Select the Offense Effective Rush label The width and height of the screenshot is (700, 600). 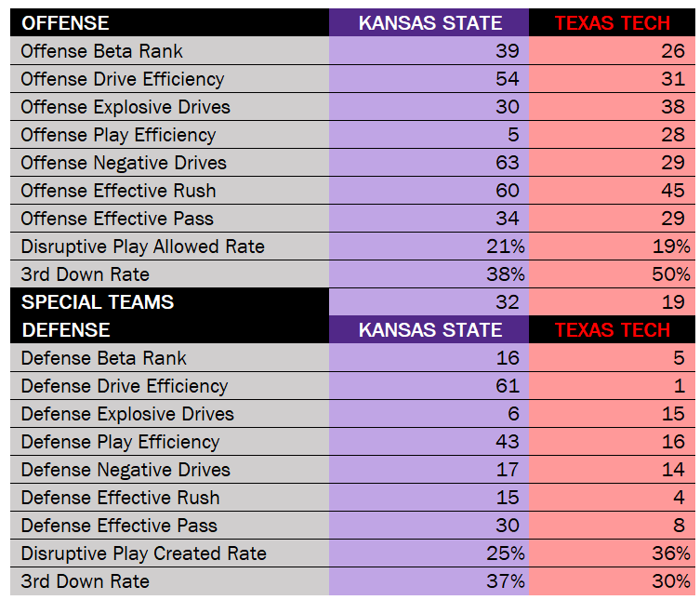(118, 191)
